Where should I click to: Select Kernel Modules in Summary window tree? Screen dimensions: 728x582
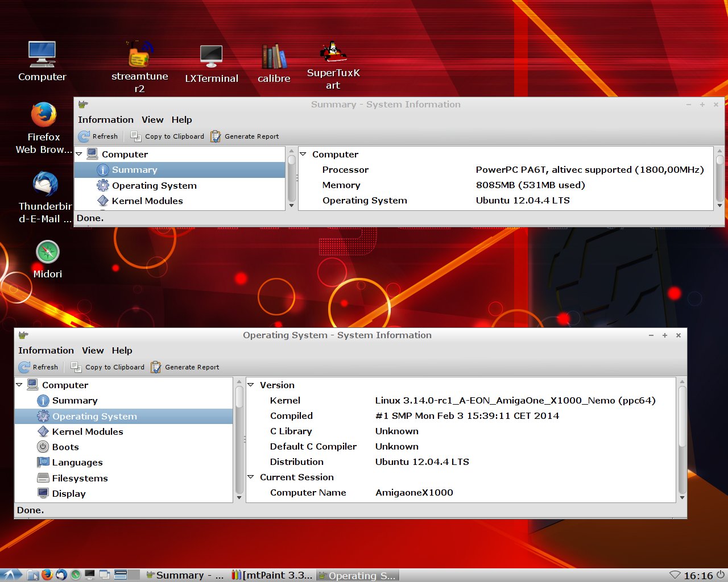pyautogui.click(x=147, y=201)
